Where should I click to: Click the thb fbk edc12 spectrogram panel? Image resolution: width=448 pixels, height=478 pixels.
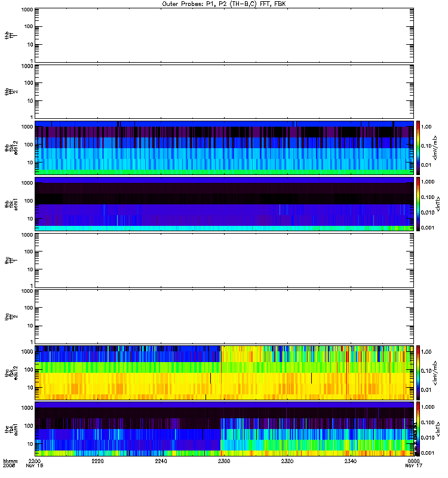tap(224, 148)
